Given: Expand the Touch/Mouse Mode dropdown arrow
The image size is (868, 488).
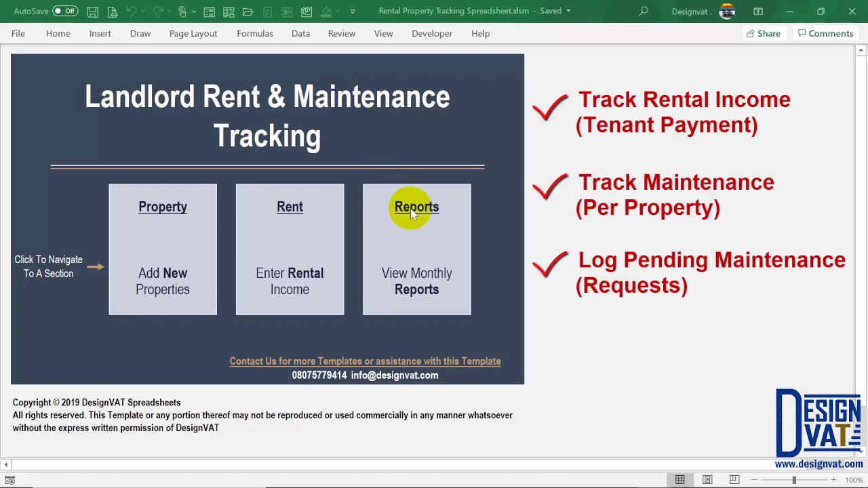Looking at the screenshot, I should click(x=195, y=12).
